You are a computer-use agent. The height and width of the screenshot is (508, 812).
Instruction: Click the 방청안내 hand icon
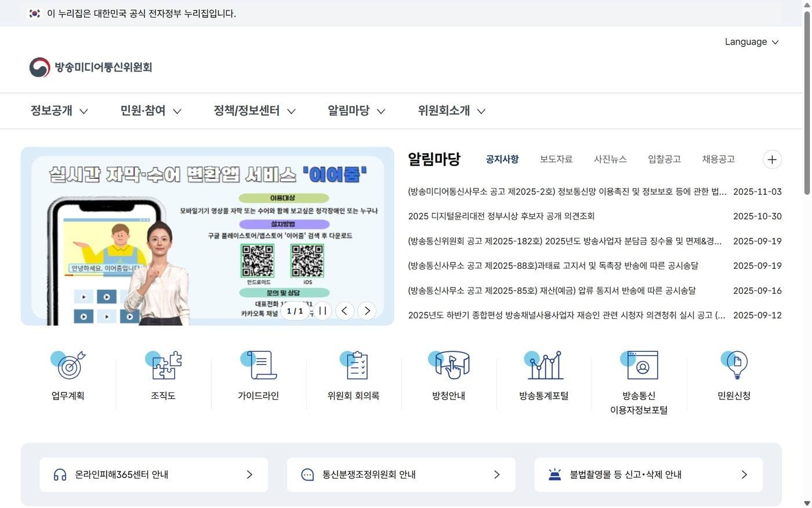click(449, 366)
